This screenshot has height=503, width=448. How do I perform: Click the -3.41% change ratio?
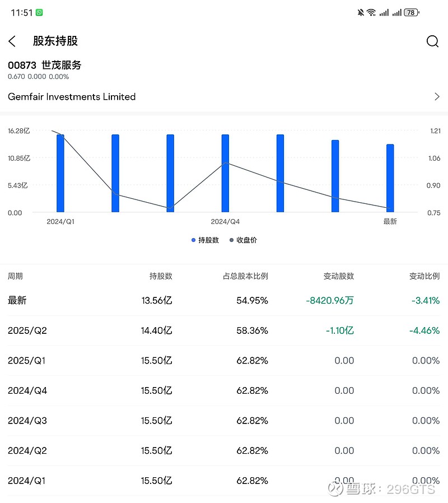(426, 300)
